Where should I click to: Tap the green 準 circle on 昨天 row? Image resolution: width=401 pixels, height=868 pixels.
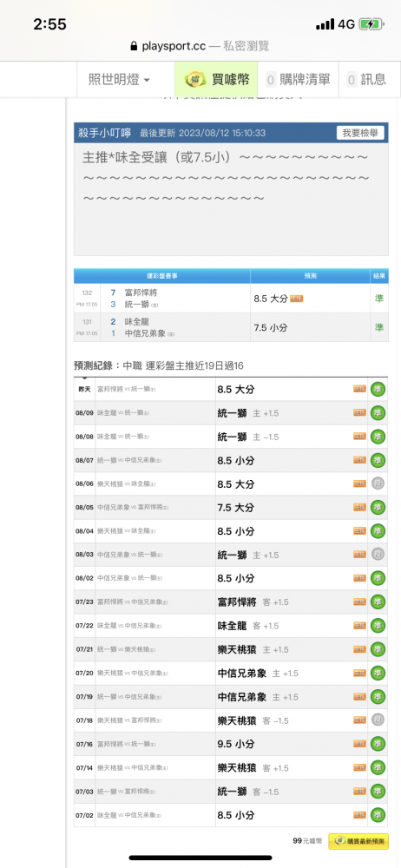point(378,389)
